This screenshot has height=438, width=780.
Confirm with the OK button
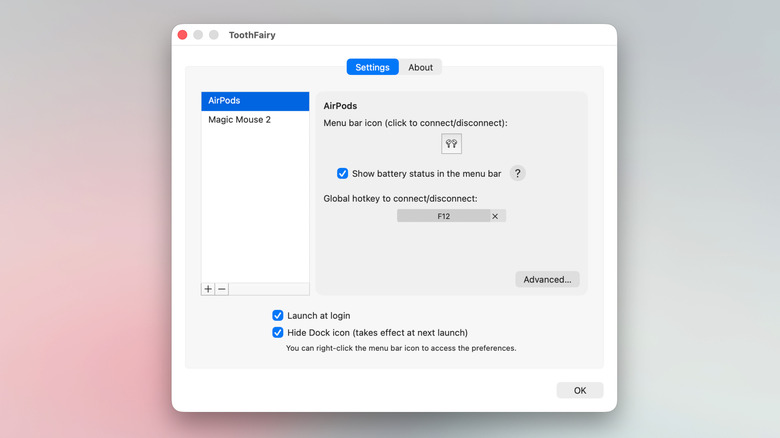pos(580,390)
